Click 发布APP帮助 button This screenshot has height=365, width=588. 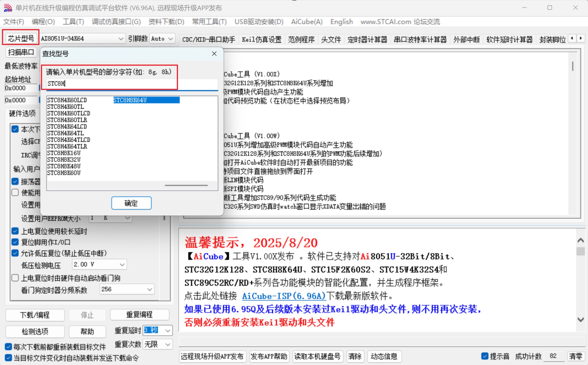[269, 356]
